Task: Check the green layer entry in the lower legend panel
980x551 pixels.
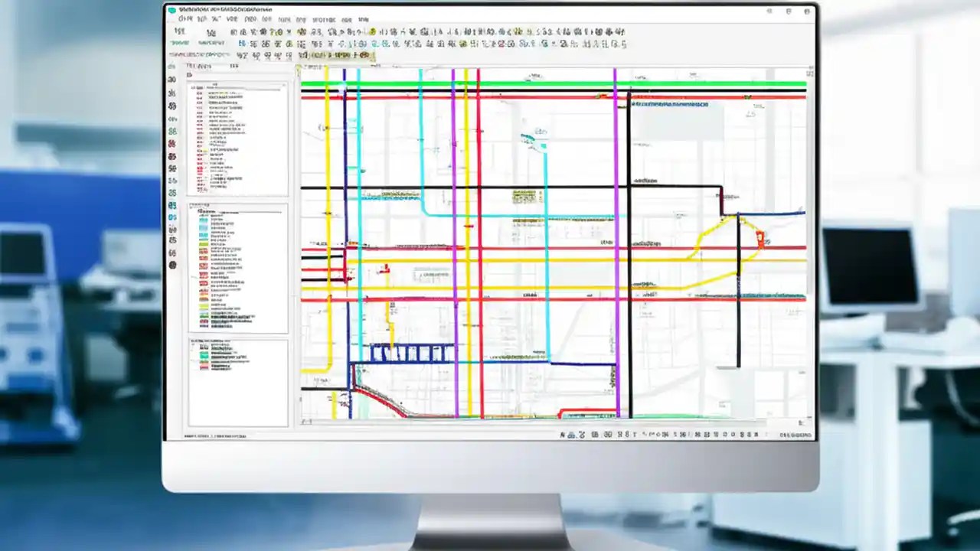Action: point(203,355)
